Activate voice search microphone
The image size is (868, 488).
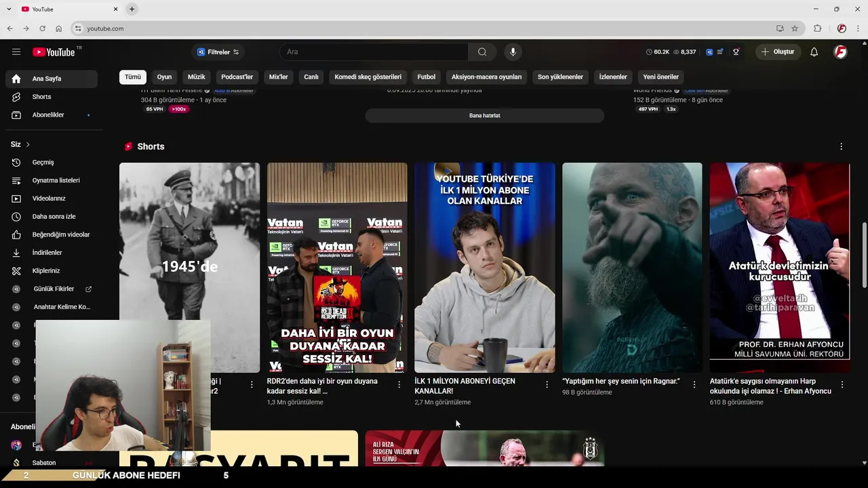coord(513,52)
